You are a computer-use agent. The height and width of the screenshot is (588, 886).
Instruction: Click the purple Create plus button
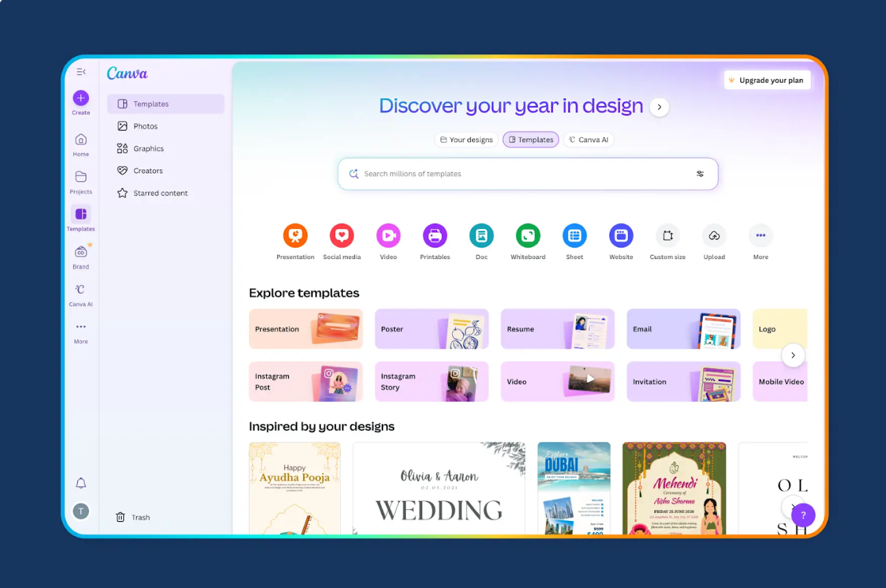(x=81, y=98)
